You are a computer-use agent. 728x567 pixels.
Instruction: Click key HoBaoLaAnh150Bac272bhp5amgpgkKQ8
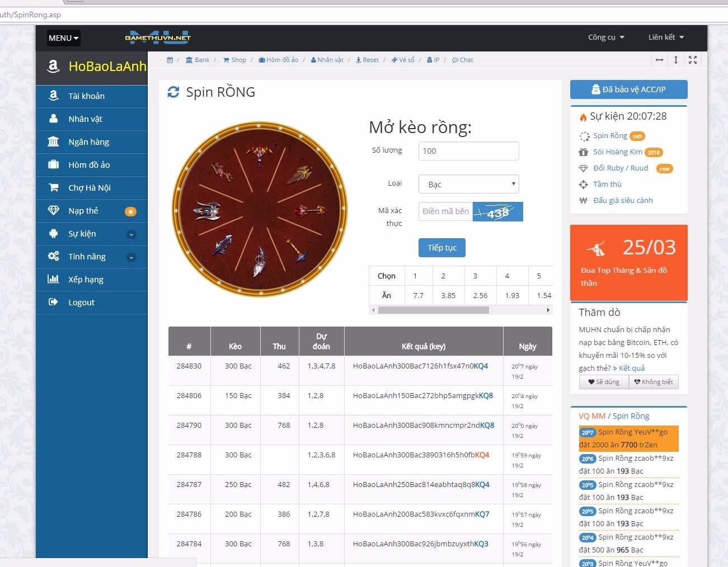coord(422,396)
